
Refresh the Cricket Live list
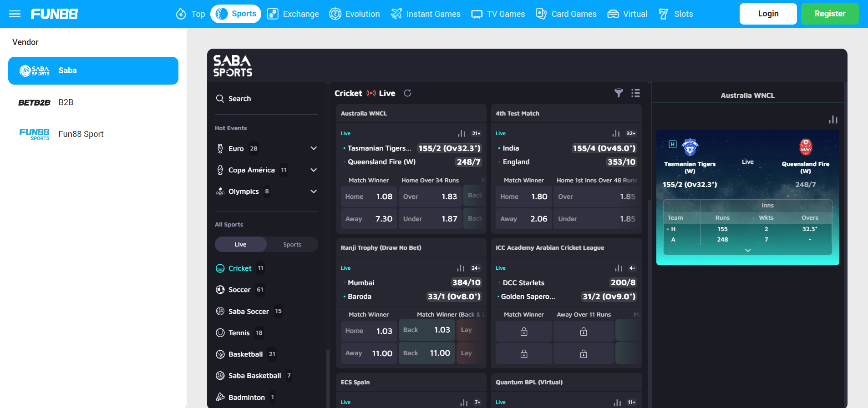407,93
